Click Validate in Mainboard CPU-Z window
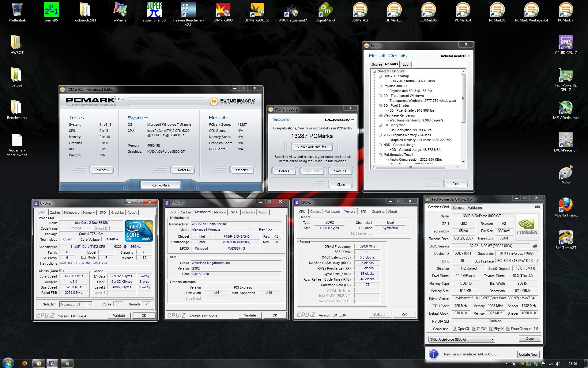Screen dimensions: 588x368 point(250,315)
